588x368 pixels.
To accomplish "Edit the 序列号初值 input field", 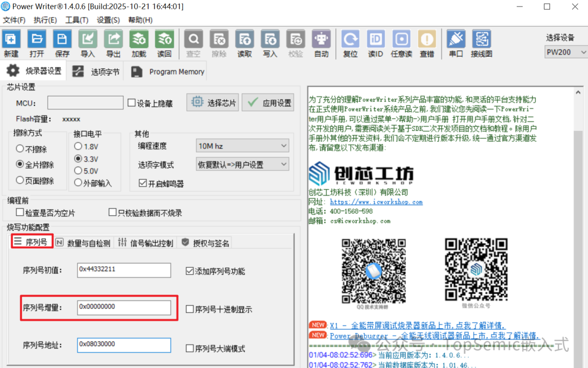I will 124,270.
